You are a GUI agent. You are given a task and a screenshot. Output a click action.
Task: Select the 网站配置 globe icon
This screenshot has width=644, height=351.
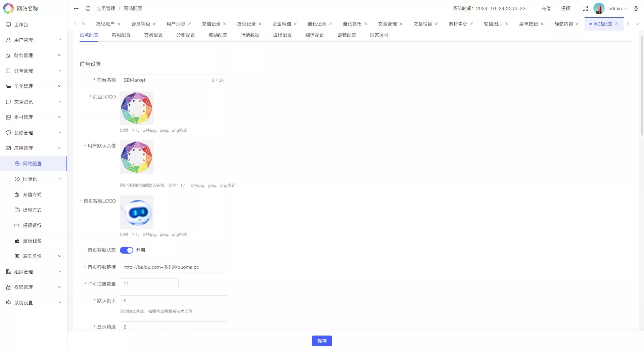16,164
